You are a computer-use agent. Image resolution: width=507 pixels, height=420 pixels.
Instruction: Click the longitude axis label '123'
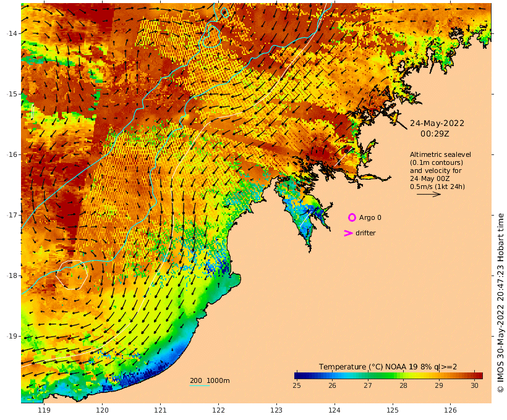pyautogui.click(x=276, y=410)
